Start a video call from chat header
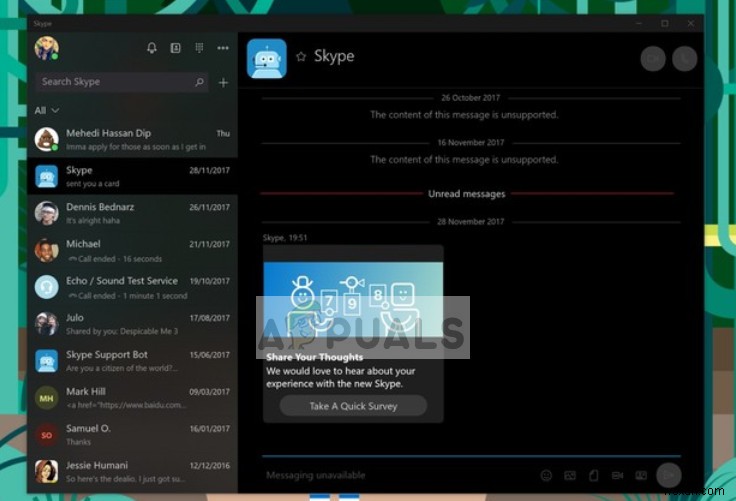 pyautogui.click(x=653, y=59)
